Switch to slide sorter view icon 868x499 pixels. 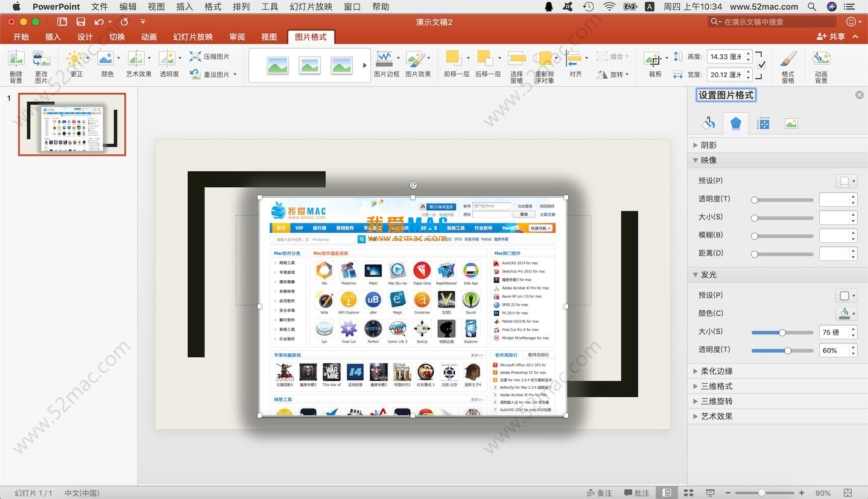(688, 493)
